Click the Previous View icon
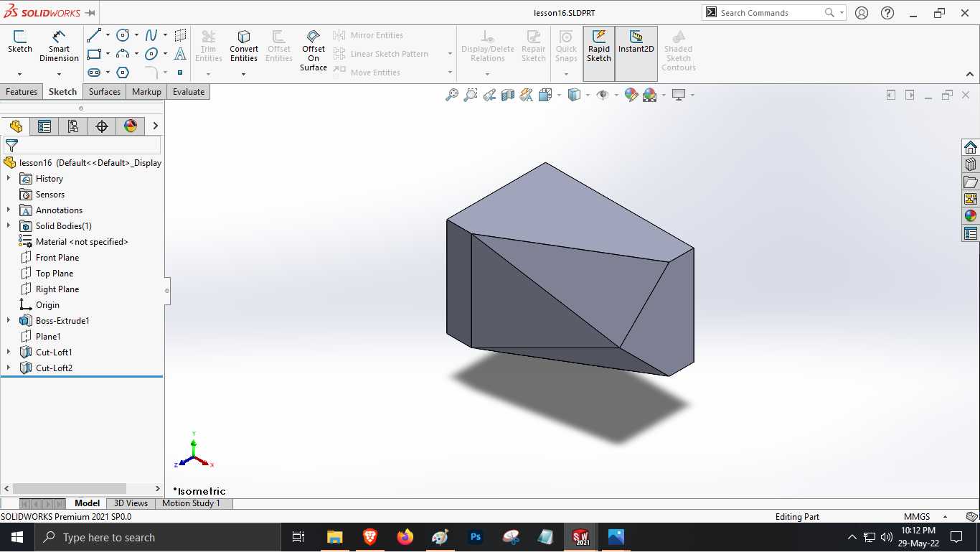The width and height of the screenshot is (980, 560). pos(489,95)
